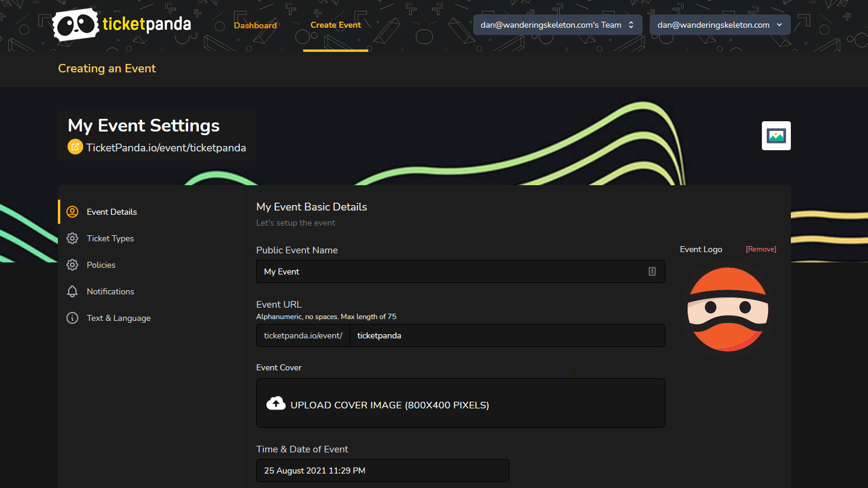
Task: Click the Event Details user icon
Action: coord(72,212)
